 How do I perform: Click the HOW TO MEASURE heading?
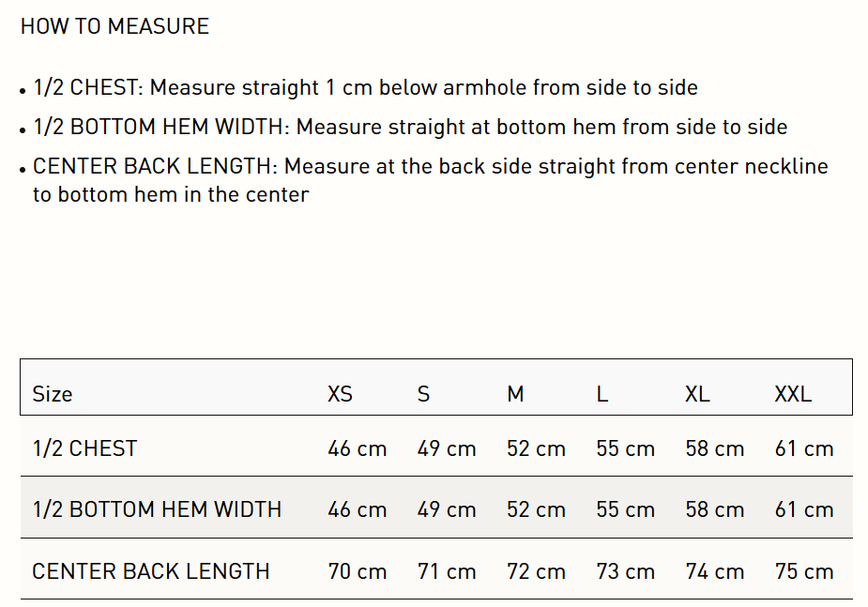[114, 26]
